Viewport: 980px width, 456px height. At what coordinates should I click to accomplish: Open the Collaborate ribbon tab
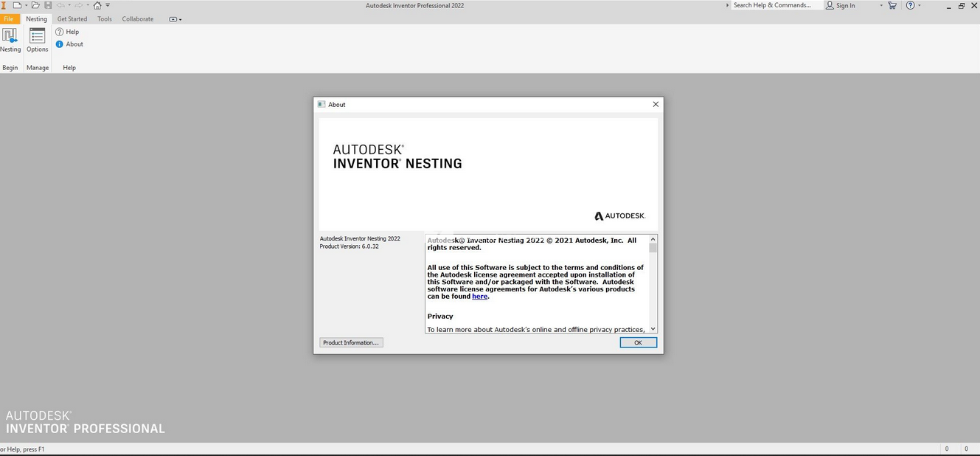coord(138,19)
